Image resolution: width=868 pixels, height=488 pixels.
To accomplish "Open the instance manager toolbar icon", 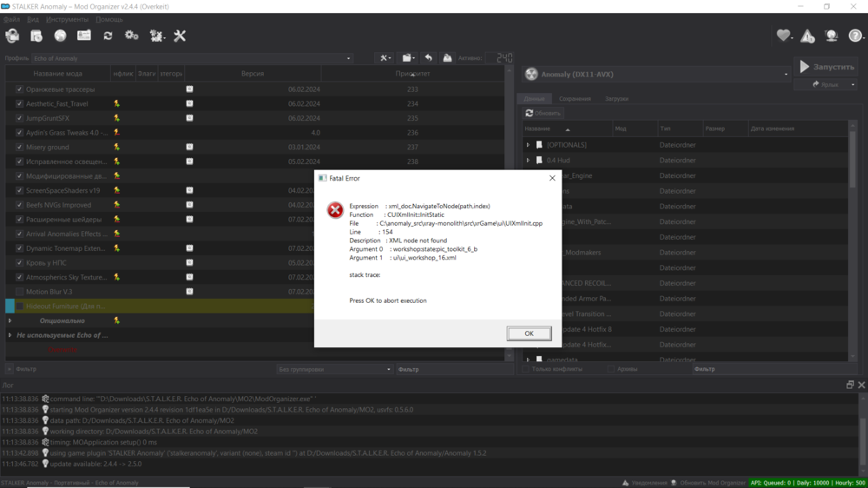I will coord(12,36).
